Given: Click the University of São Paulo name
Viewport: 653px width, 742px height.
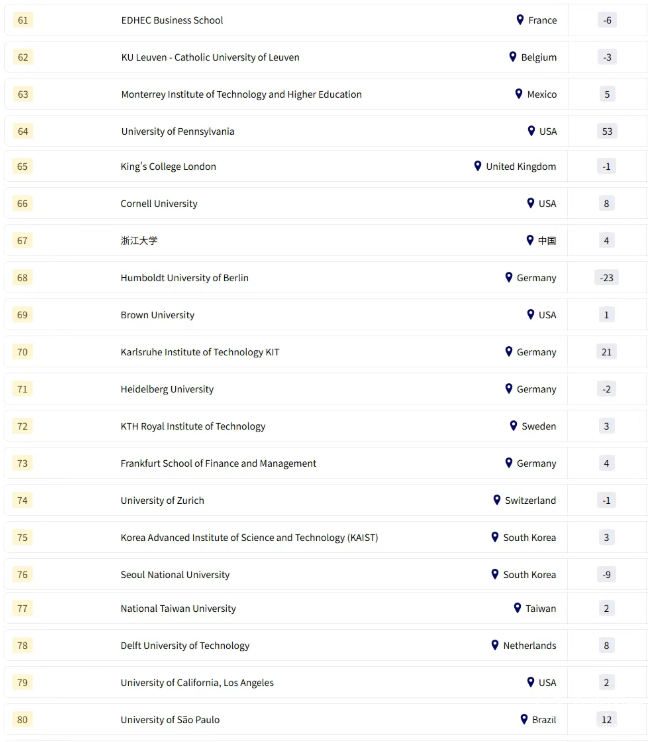Looking at the screenshot, I should pos(170,720).
